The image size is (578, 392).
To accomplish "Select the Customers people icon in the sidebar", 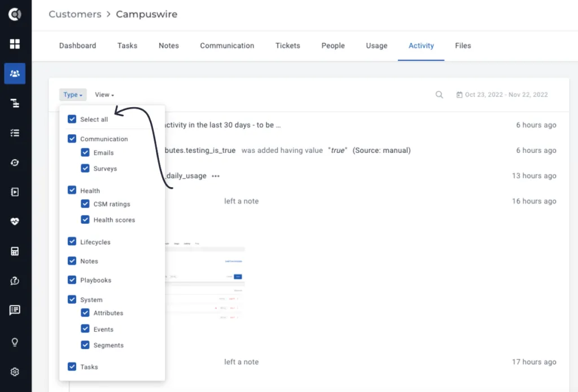I will point(15,74).
